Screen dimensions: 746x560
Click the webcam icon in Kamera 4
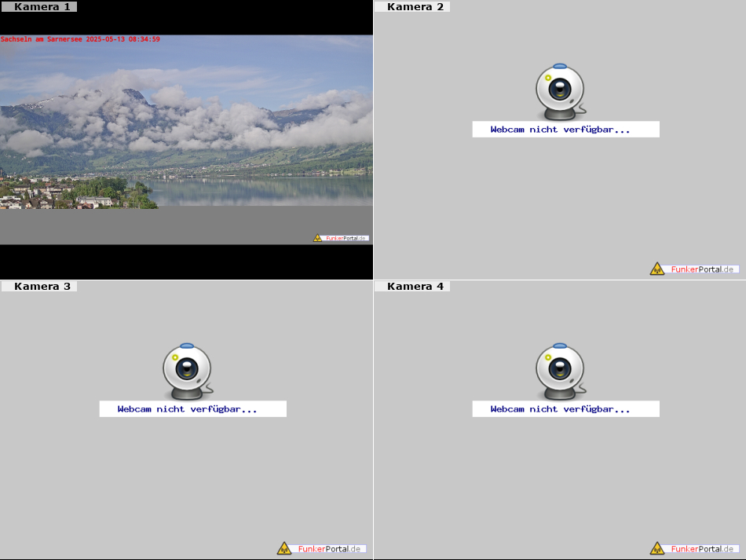tap(561, 372)
